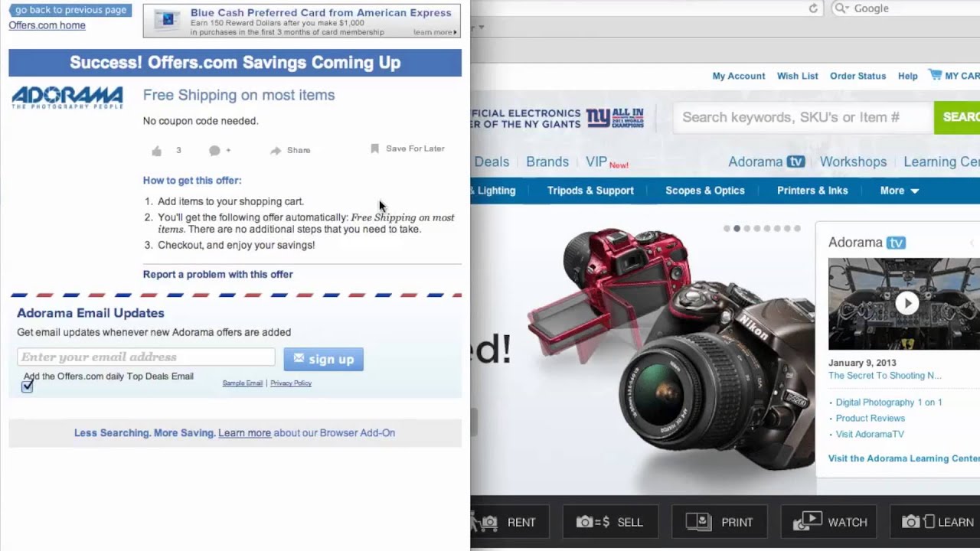Image resolution: width=980 pixels, height=551 pixels.
Task: Click the thumbs-up like icon
Action: click(156, 151)
